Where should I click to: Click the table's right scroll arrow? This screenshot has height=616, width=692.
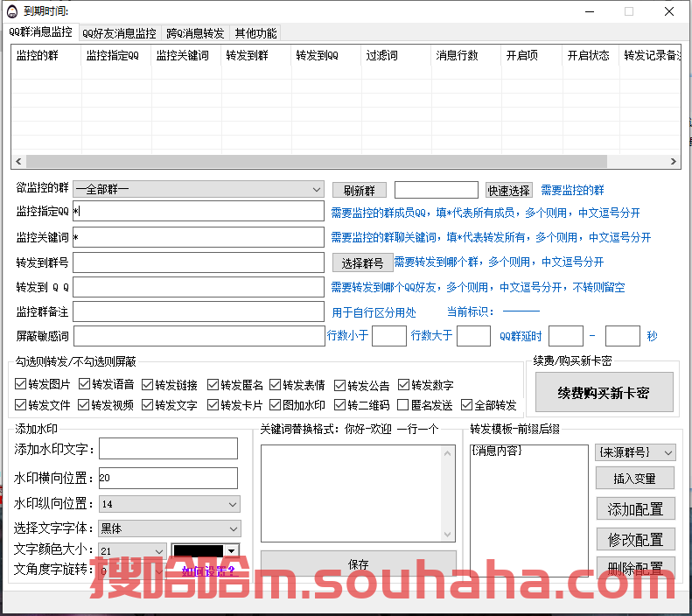[x=674, y=162]
